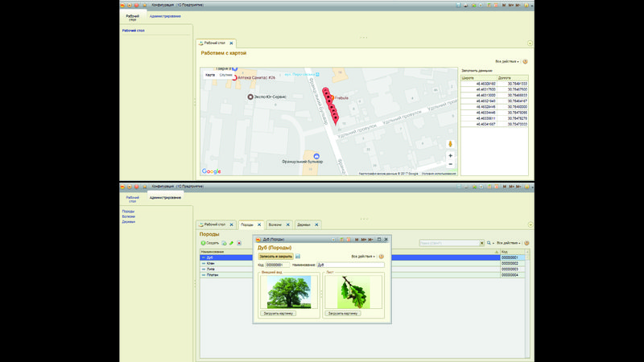The height and width of the screenshot is (362, 644).
Task: Click the copy item icon in Породы toolbar
Action: point(224,243)
